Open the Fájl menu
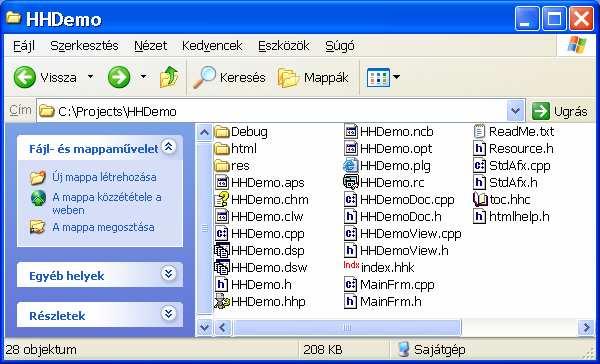This screenshot has height=364, width=600. click(24, 46)
